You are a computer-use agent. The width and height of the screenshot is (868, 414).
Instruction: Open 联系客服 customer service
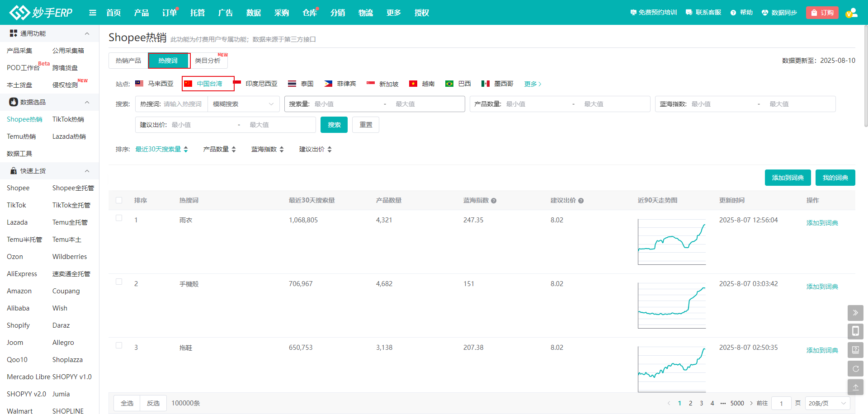tap(703, 13)
